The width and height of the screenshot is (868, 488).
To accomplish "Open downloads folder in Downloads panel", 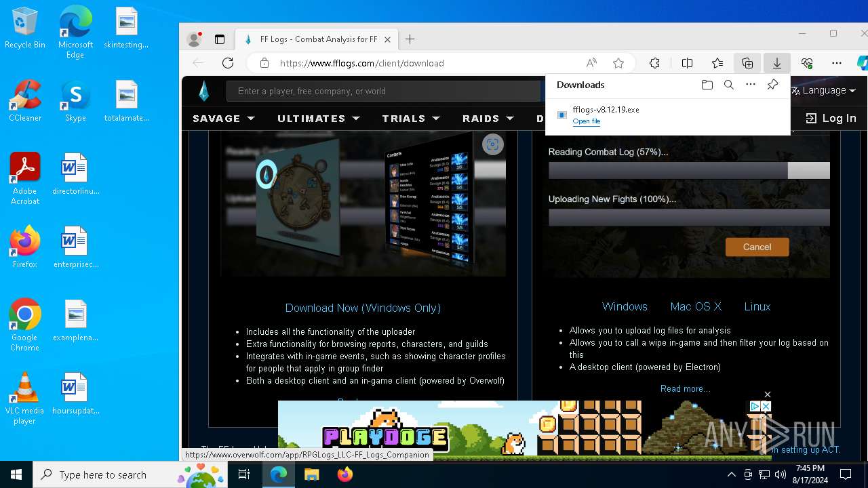I will 707,85.
